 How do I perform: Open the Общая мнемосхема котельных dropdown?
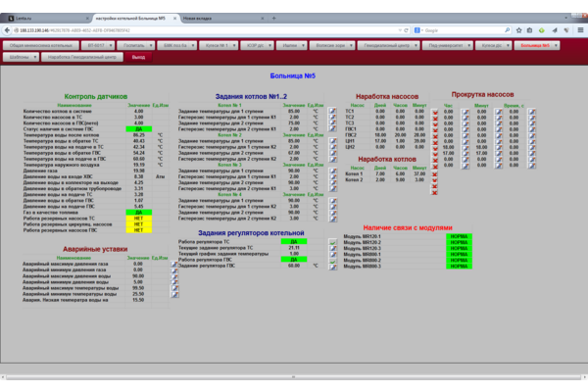(40, 45)
